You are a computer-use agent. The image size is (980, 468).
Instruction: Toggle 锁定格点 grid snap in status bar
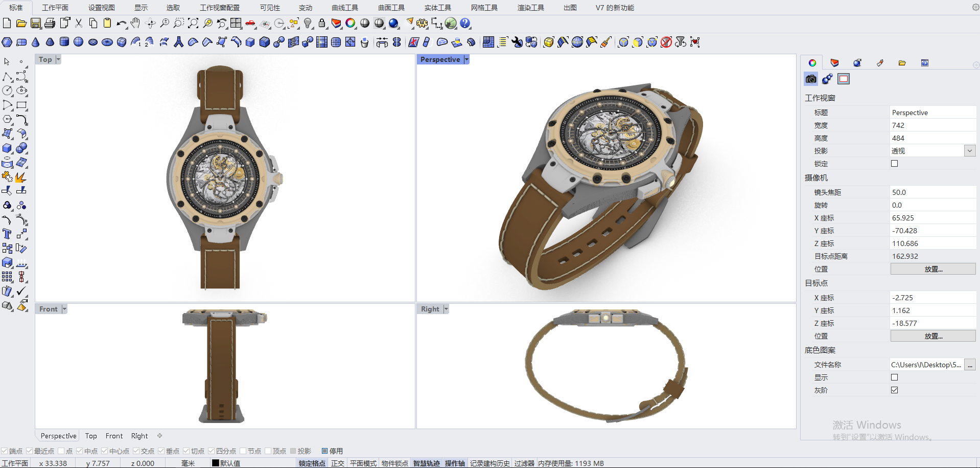click(312, 463)
